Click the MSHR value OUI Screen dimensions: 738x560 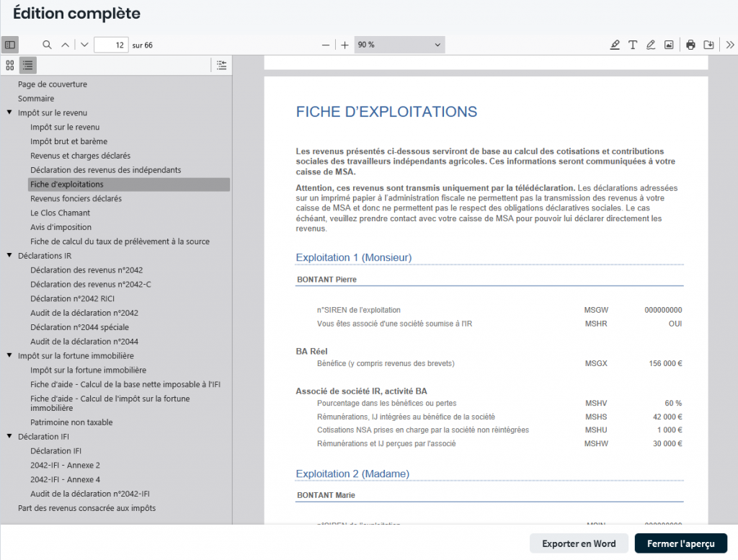tap(675, 324)
